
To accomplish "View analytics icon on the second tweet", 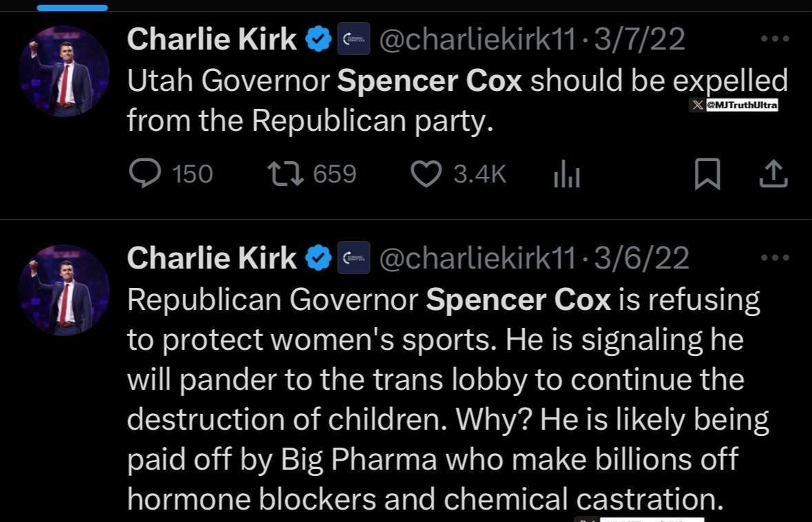I will tap(567, 520).
